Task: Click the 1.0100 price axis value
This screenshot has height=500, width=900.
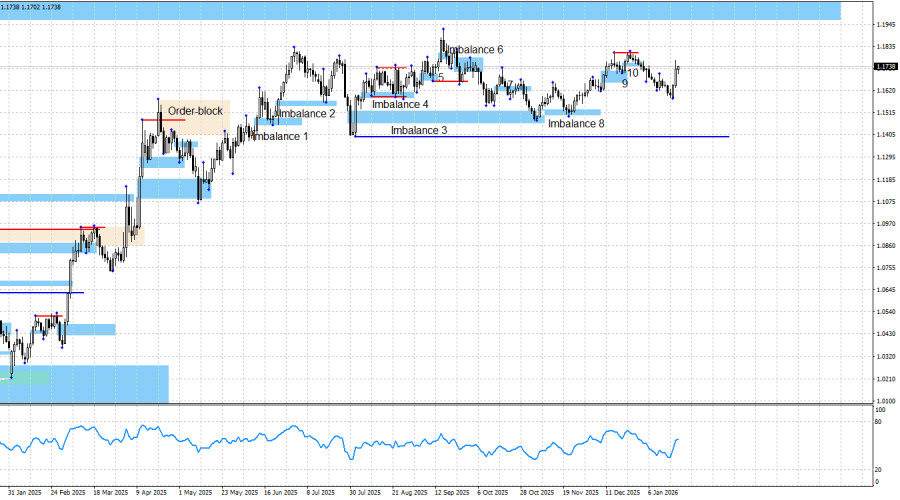Action: (x=886, y=401)
